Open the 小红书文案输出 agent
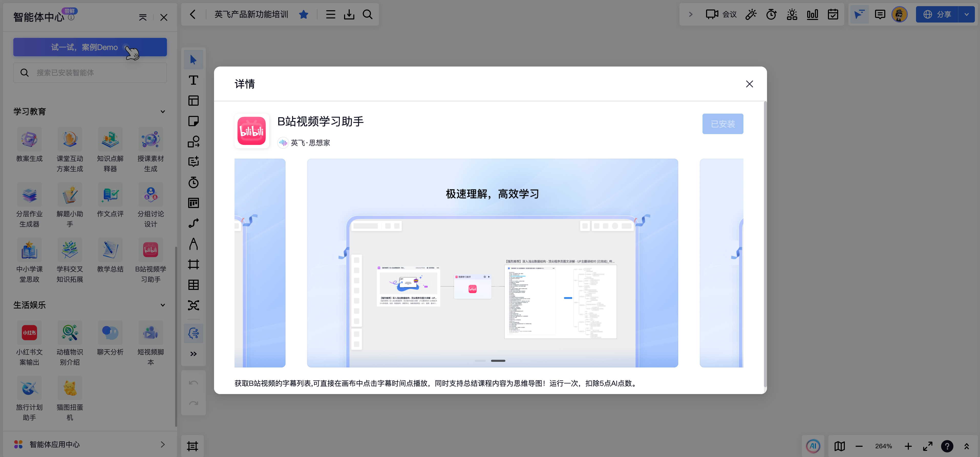This screenshot has width=980, height=457. pos(29,343)
